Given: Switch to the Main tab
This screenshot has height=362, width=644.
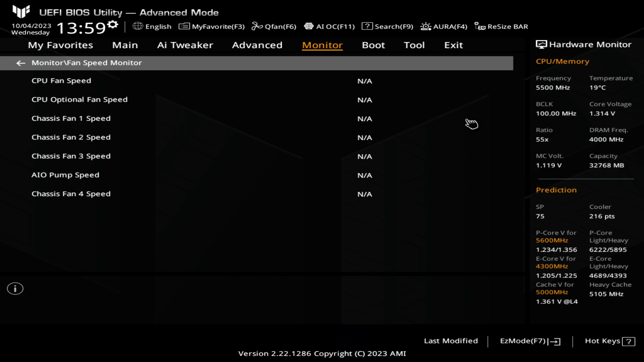Looking at the screenshot, I should pyautogui.click(x=125, y=45).
